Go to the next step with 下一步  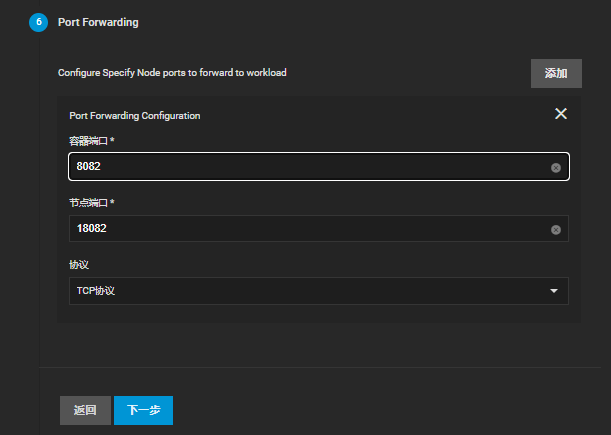[143, 410]
